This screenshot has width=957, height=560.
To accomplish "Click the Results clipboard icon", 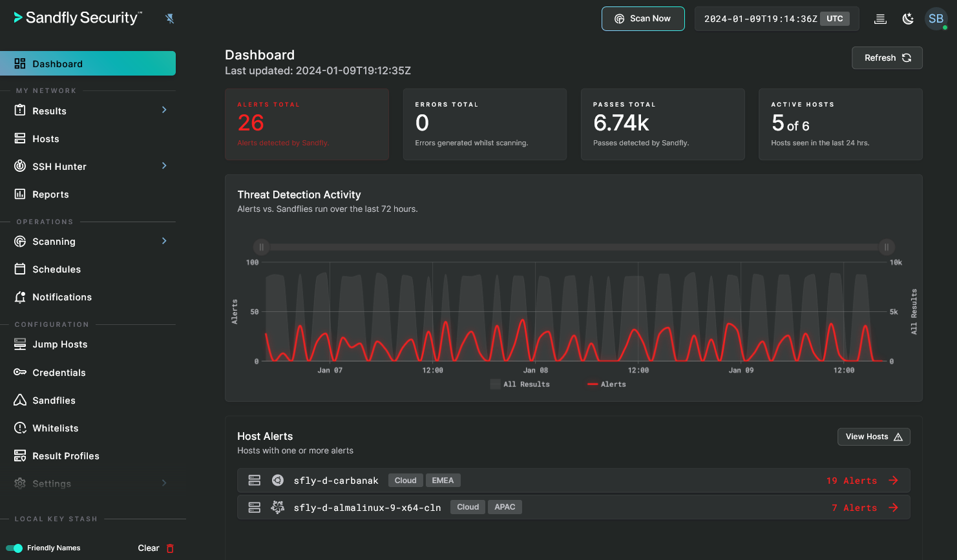I will click(x=20, y=110).
